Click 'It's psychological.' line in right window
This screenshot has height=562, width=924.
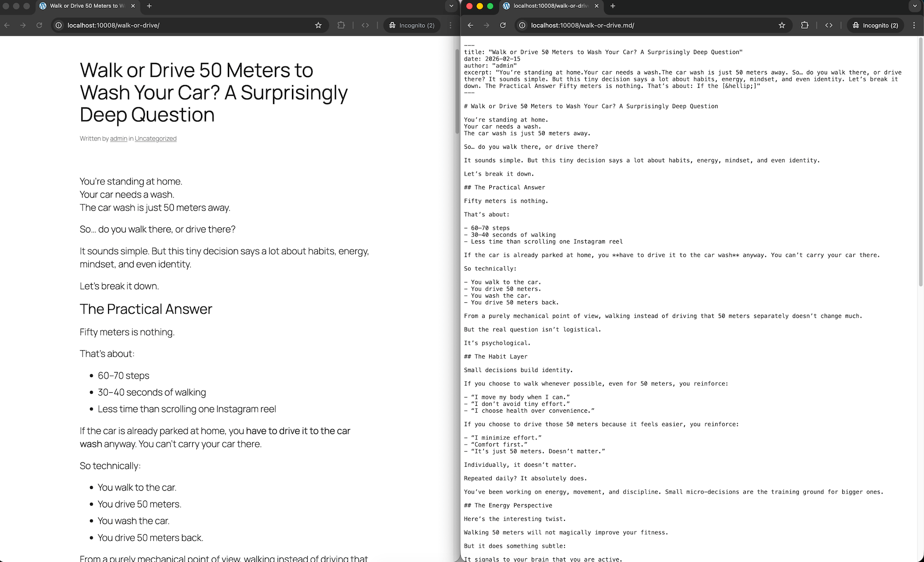click(497, 343)
